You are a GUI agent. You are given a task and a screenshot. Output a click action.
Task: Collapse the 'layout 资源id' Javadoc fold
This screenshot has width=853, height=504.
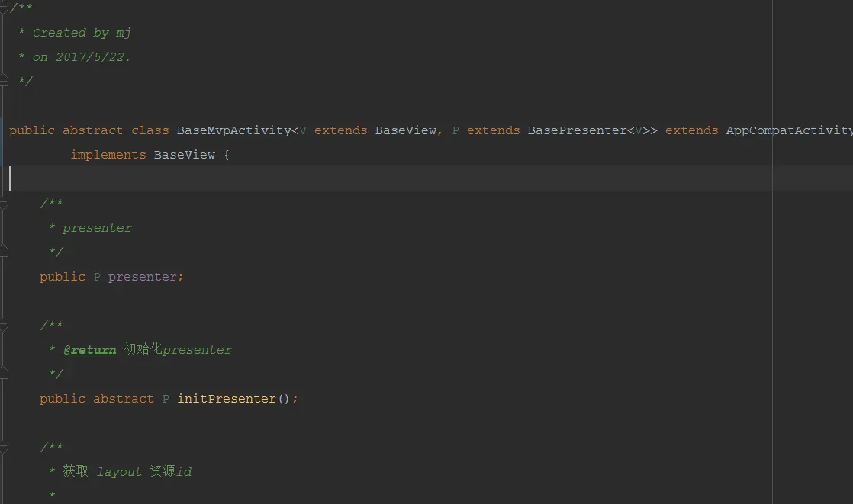pos(4,447)
